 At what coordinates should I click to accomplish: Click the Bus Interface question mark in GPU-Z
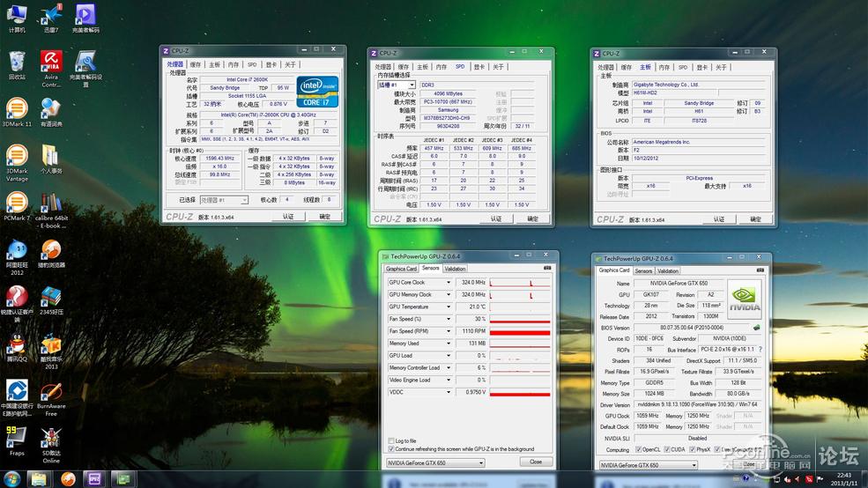(x=760, y=350)
